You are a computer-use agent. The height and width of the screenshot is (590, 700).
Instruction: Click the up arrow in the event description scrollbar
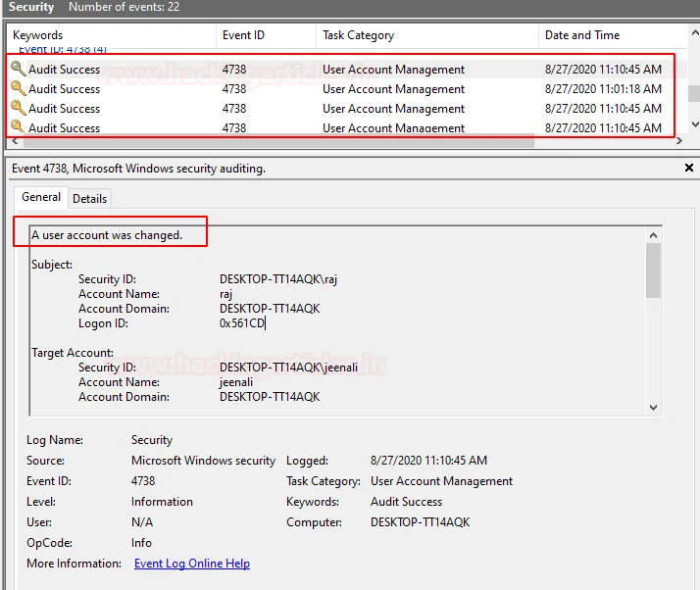point(653,234)
